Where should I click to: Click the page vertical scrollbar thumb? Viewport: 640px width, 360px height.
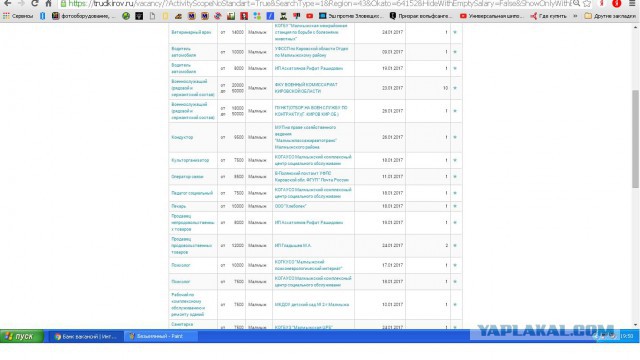click(636, 139)
